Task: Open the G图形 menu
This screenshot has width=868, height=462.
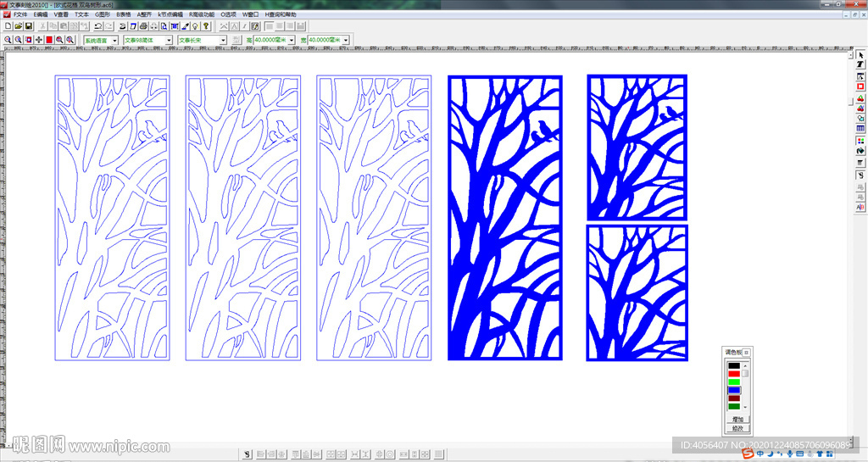Action: (x=103, y=14)
